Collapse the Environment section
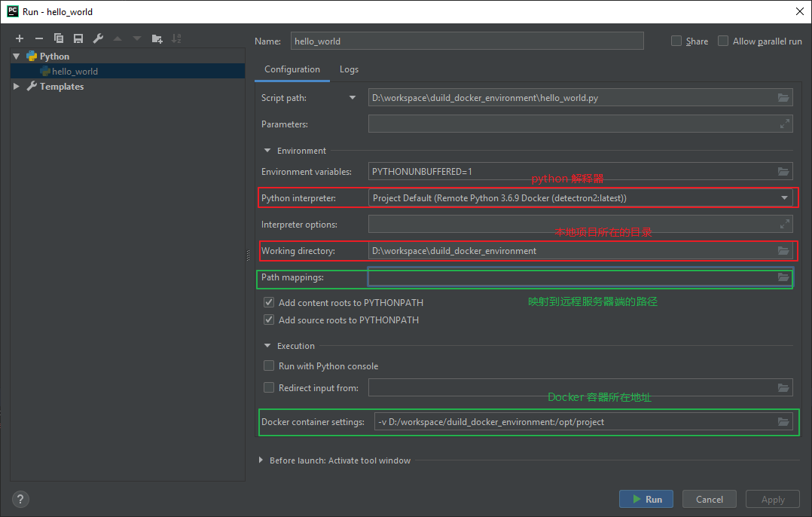Screen dimensions: 812x517 point(267,150)
